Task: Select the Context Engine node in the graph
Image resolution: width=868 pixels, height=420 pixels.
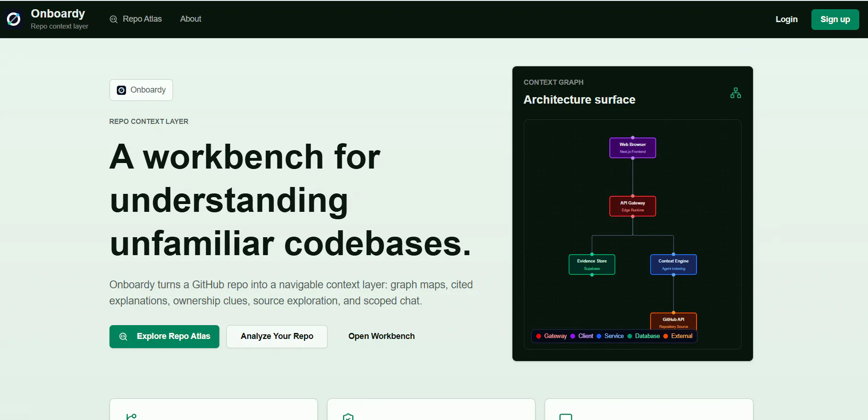Action: [x=673, y=264]
